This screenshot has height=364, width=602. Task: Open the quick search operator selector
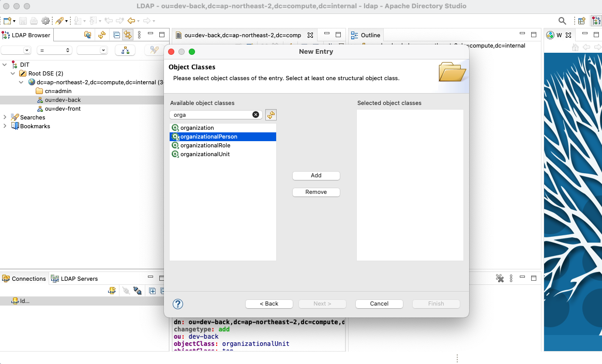click(x=54, y=50)
